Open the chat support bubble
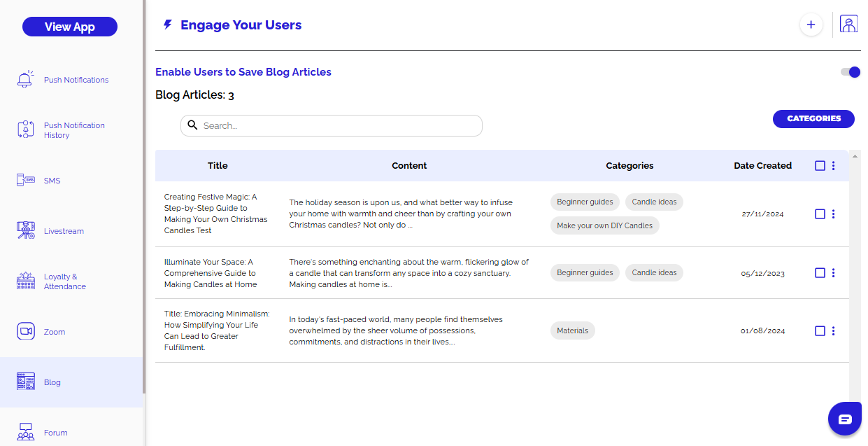Viewport: 868px width, 446px height. point(844,419)
